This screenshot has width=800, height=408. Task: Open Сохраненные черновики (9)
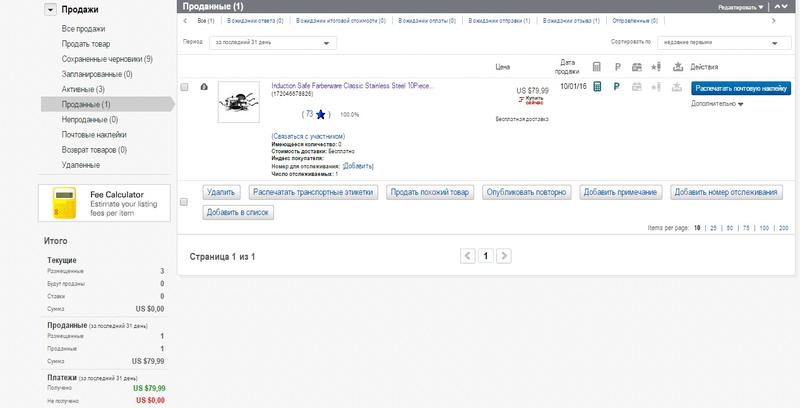107,59
